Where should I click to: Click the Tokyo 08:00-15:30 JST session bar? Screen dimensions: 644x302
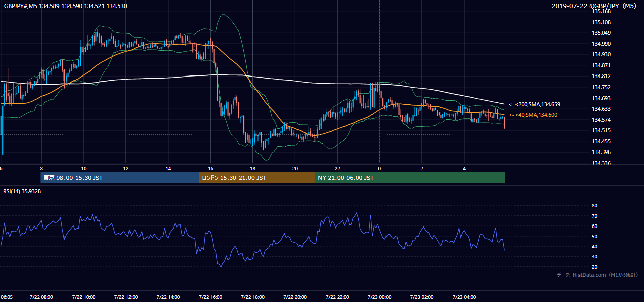click(x=120, y=178)
